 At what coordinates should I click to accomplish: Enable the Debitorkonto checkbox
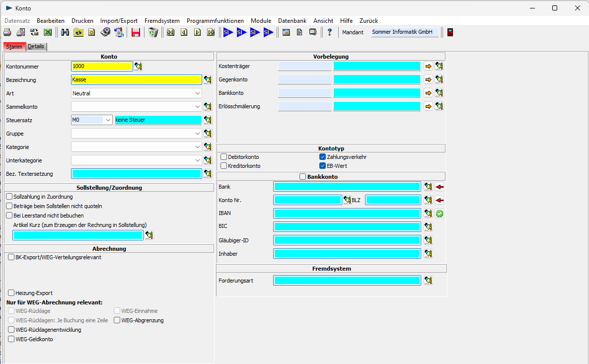224,157
